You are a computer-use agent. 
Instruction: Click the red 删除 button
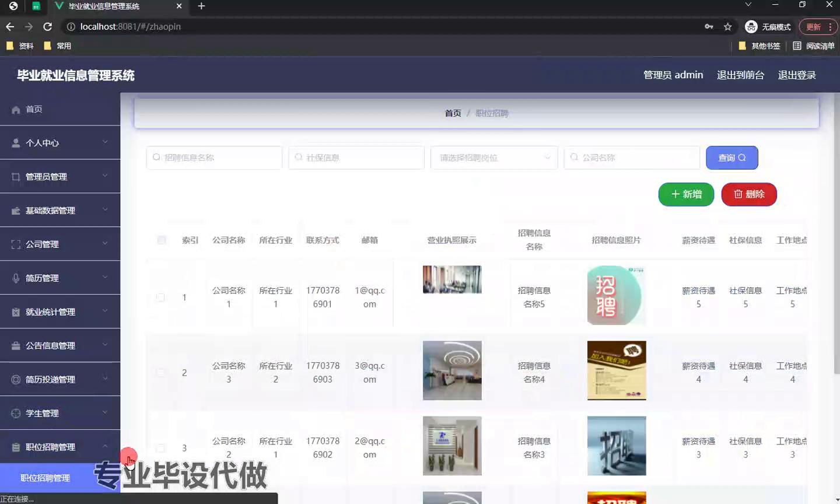[x=749, y=194]
